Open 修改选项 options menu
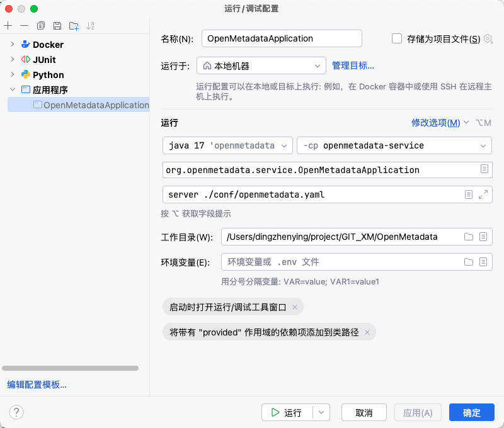This screenshot has height=428, width=504. click(440, 123)
